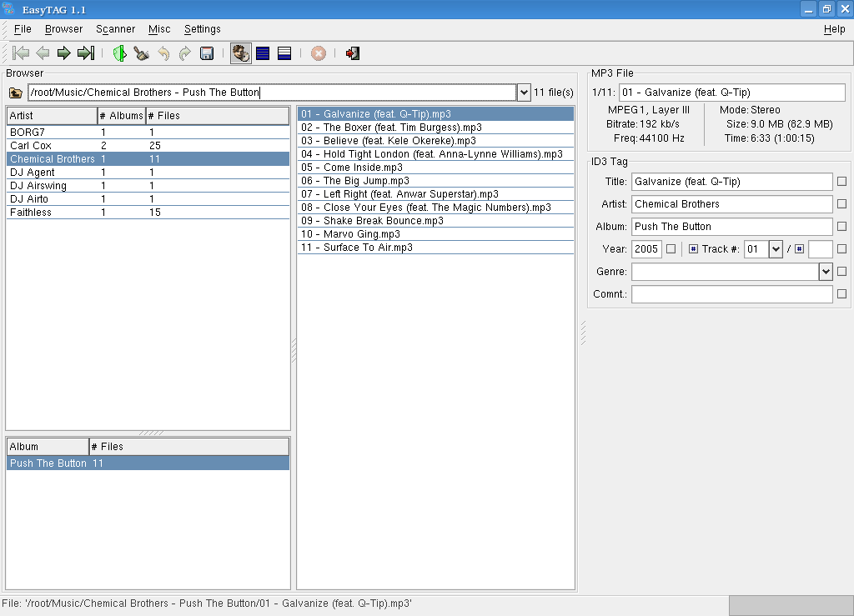
Task: Click into the Comment input field
Action: [731, 294]
